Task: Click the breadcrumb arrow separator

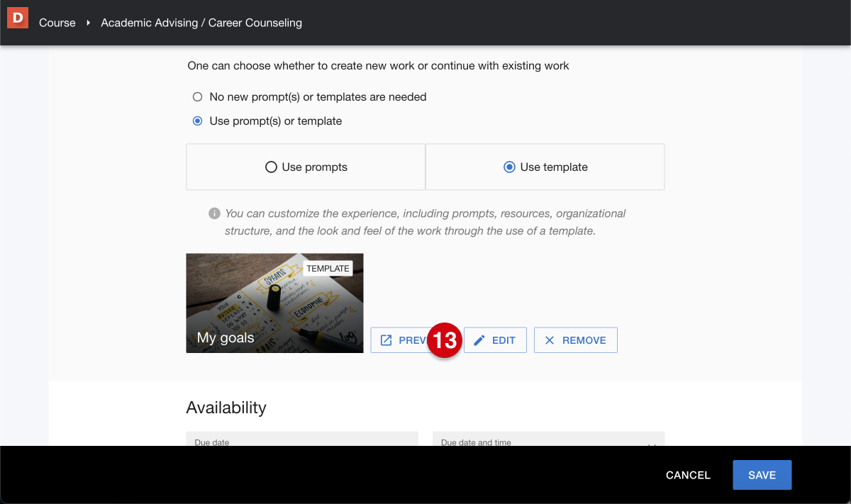Action: [89, 23]
